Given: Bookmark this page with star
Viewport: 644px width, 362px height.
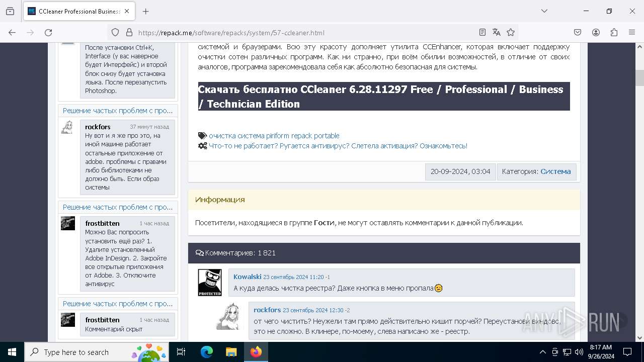Looking at the screenshot, I should 511,33.
